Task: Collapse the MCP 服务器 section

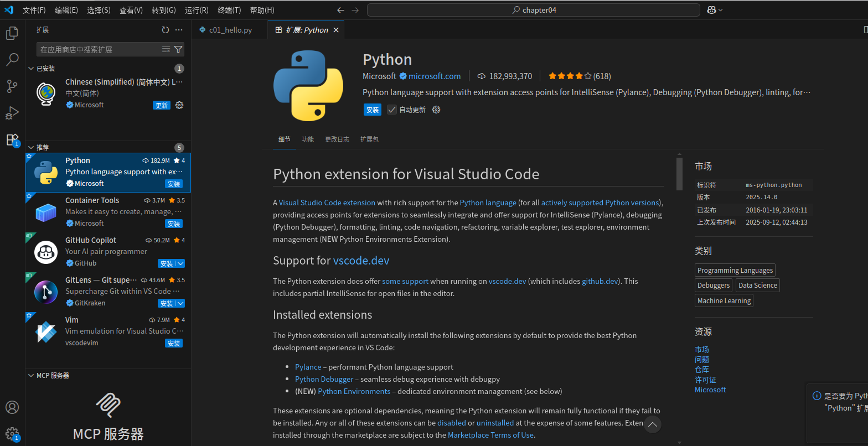Action: coord(31,375)
